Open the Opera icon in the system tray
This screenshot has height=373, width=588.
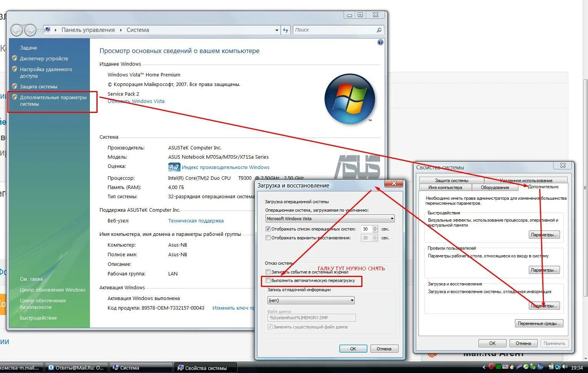(491, 367)
